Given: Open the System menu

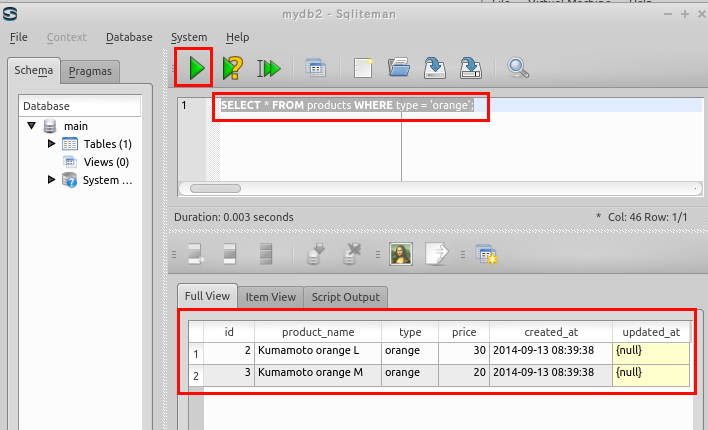Looking at the screenshot, I should (x=189, y=37).
